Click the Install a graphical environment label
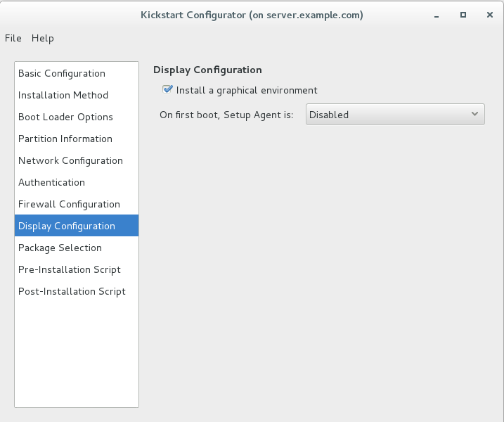Viewport: 504px width, 422px height. [247, 90]
